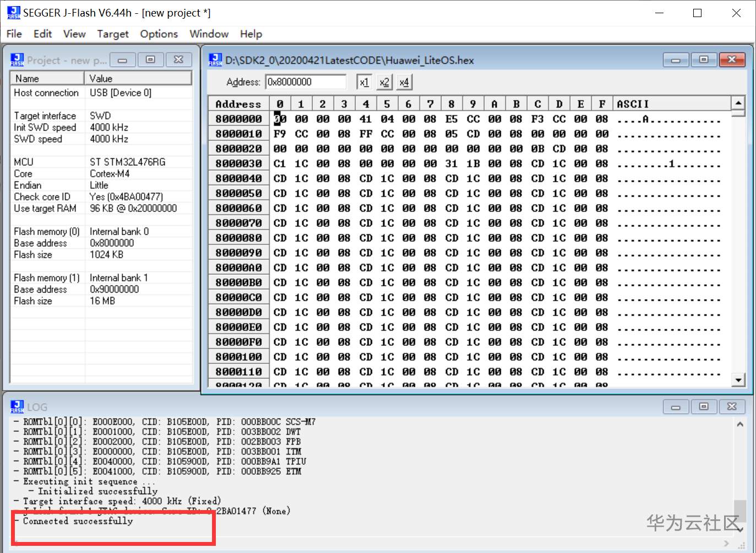Select the Endian row label
Image resolution: width=756 pixels, height=553 pixels.
tap(28, 185)
